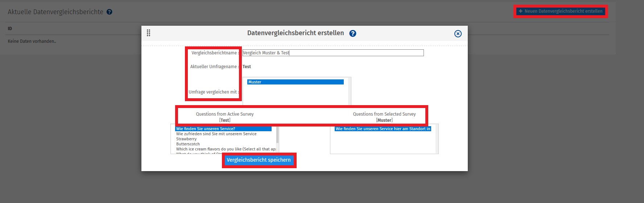Click the Umfrage vergleichen mit label

[x=214, y=92]
